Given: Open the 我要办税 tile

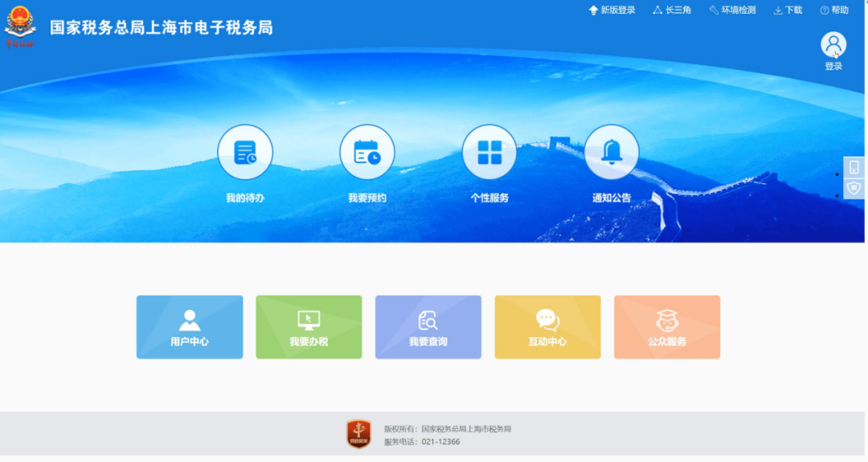Looking at the screenshot, I should [x=309, y=327].
